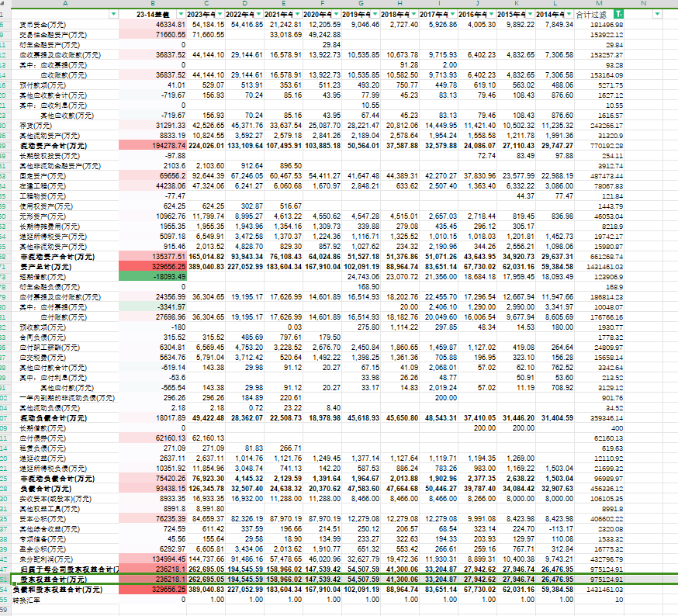Viewport: 678px width, 616px height.
Task: Click the cell with value 126,345.78
Action: click(206, 489)
